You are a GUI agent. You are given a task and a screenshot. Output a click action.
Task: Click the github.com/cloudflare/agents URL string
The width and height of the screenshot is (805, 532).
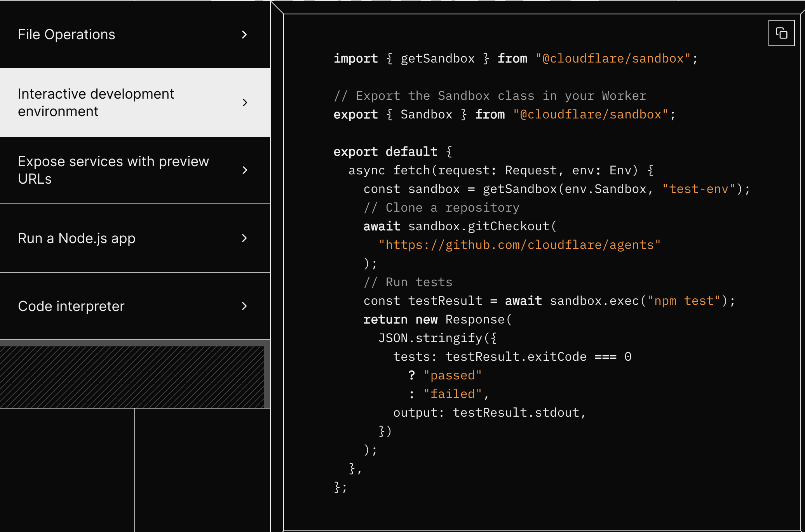(x=519, y=245)
